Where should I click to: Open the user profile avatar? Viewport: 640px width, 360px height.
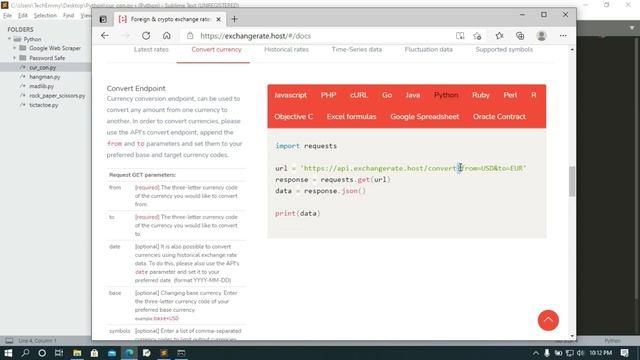pos(542,36)
